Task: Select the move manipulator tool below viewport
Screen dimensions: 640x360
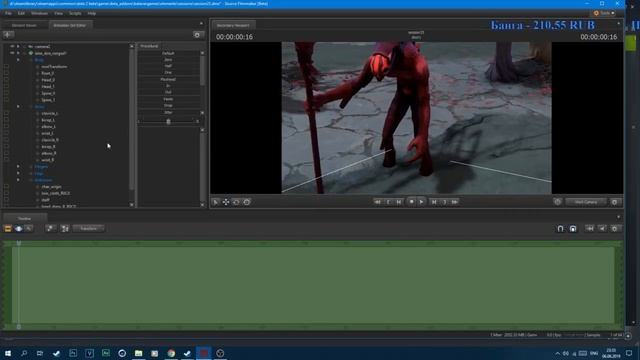Action: (226, 202)
